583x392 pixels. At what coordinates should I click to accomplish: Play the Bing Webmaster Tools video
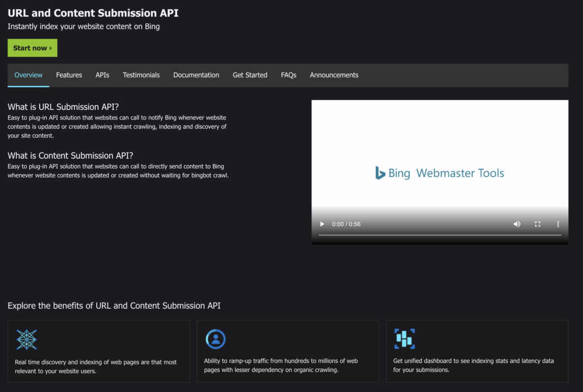[x=322, y=224]
